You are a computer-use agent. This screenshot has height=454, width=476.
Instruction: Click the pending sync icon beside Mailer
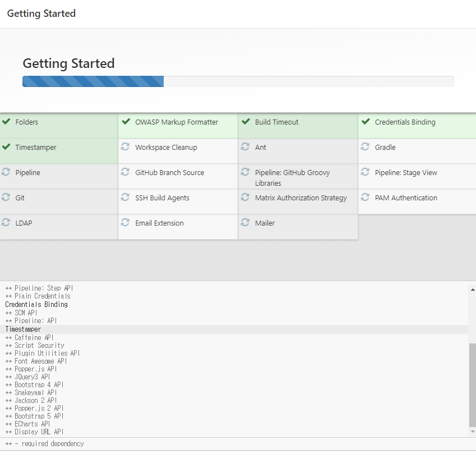click(245, 222)
